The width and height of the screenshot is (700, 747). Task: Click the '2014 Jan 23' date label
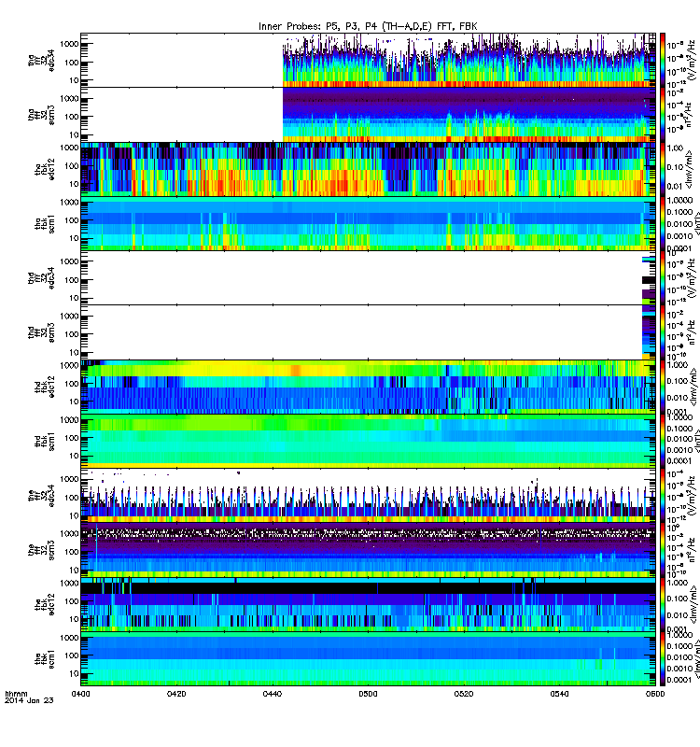[29, 700]
